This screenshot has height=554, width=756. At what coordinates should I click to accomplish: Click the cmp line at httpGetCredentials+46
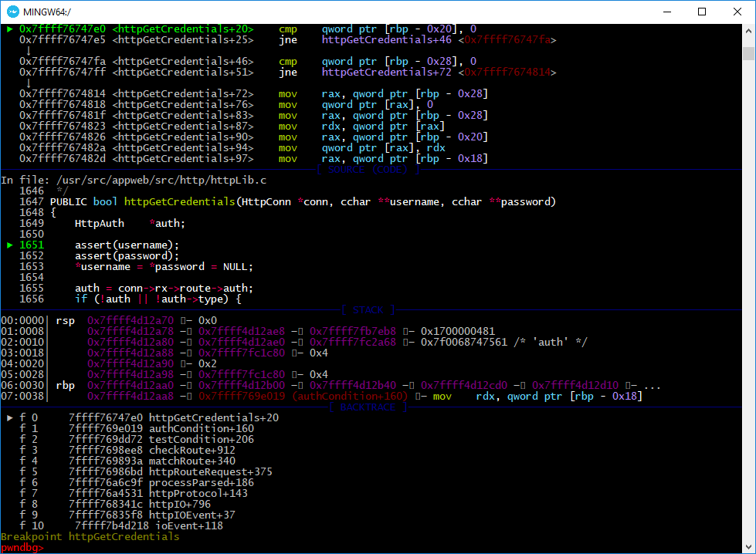click(x=248, y=62)
